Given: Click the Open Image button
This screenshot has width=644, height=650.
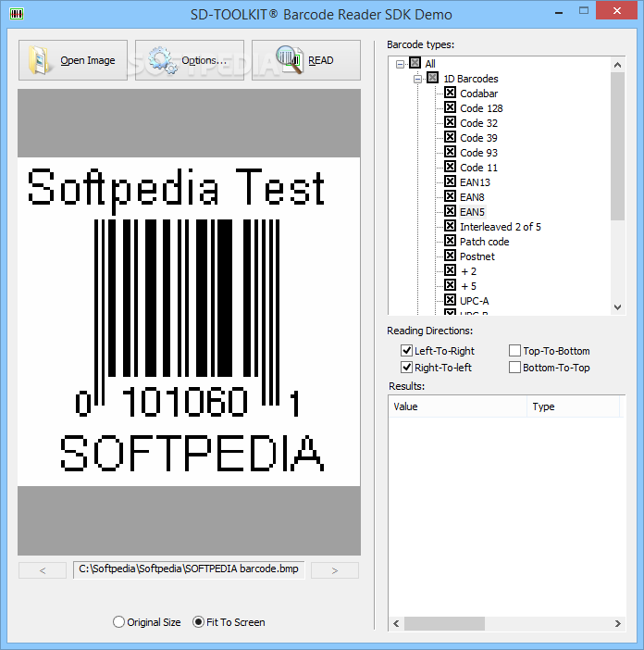Looking at the screenshot, I should point(73,60).
